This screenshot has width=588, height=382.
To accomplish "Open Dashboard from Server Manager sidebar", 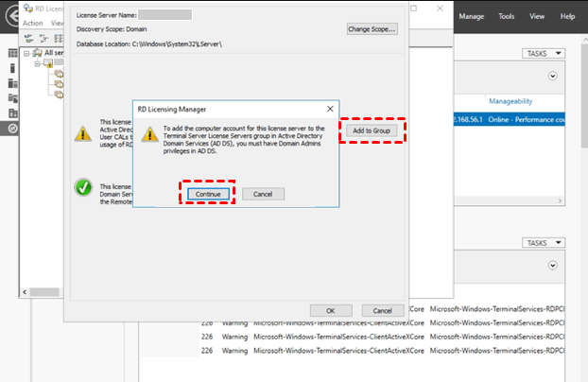I will [x=12, y=53].
